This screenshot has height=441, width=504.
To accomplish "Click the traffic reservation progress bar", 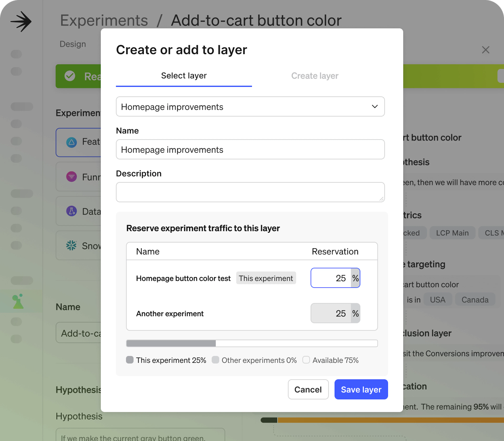I will [x=251, y=343].
